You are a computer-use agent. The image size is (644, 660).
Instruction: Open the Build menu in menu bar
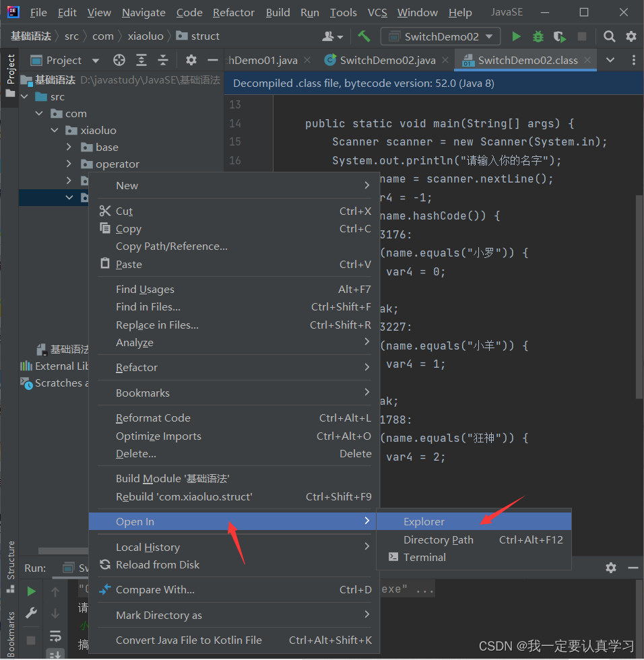(x=278, y=13)
